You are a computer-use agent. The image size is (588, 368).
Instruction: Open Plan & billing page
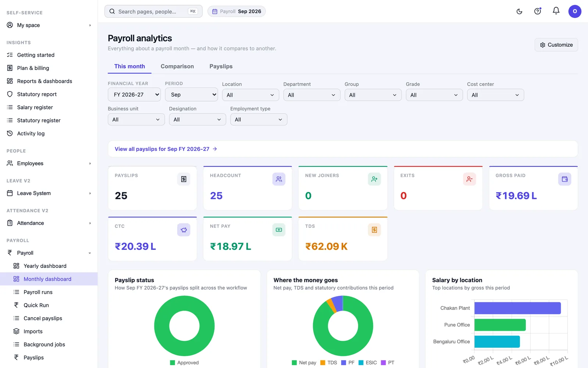[x=49, y=68]
